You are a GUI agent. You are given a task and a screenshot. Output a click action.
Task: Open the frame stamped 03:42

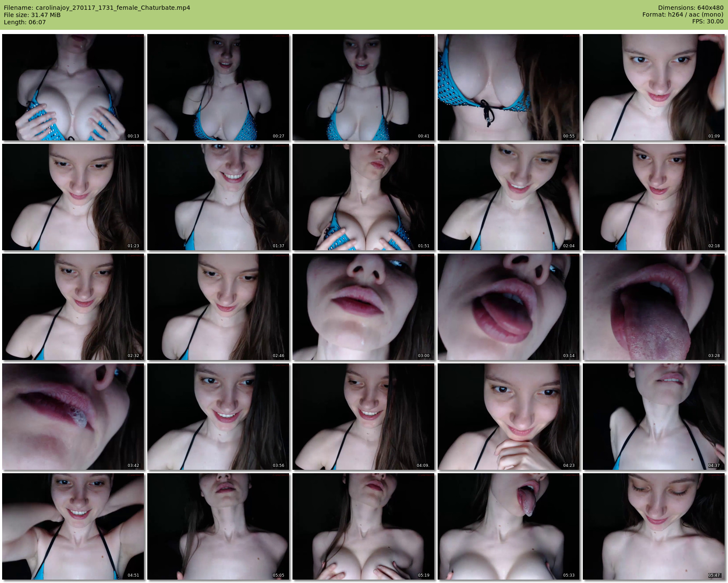(73, 417)
